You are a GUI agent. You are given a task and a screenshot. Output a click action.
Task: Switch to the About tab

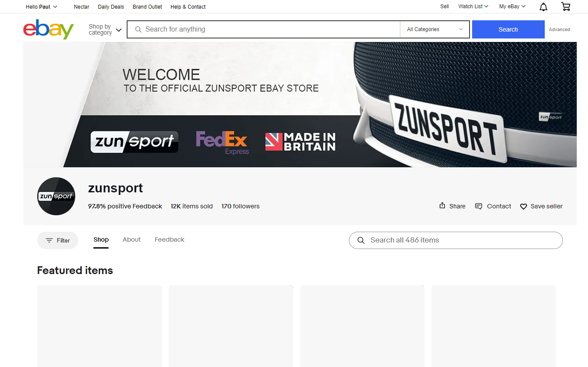[131, 239]
